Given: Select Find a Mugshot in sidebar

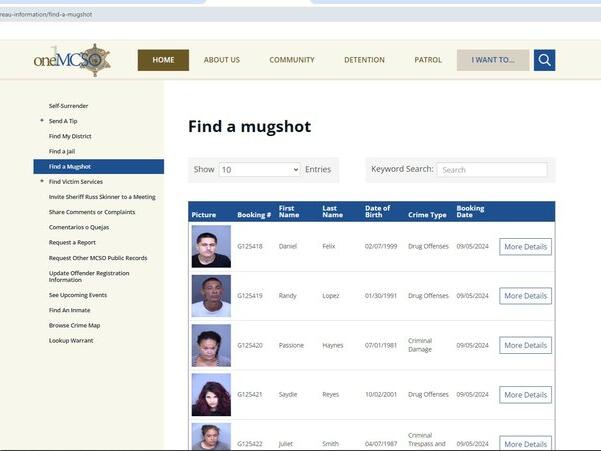Looking at the screenshot, I should coord(99,167).
